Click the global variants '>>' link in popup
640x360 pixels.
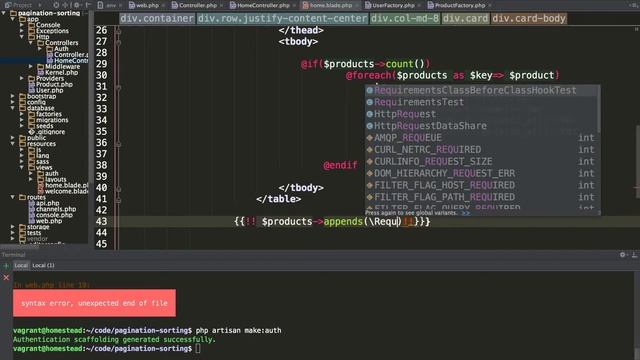tap(466, 213)
